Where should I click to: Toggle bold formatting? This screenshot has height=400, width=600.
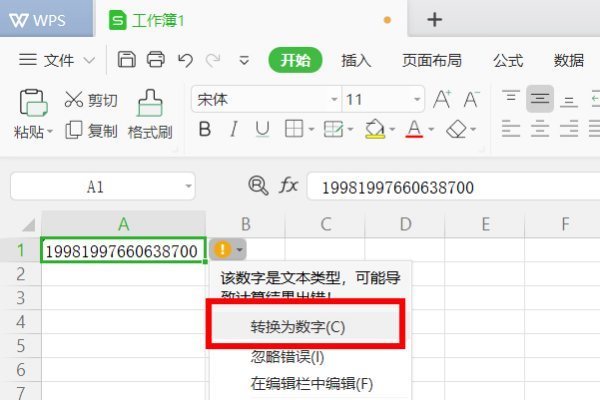point(205,129)
